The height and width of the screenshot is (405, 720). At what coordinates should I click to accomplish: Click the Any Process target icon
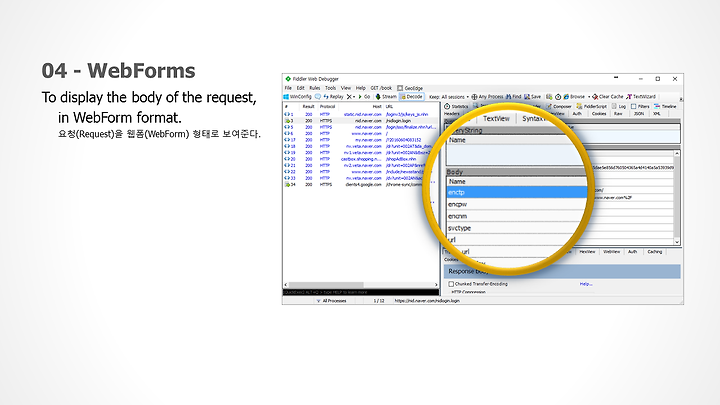click(x=474, y=97)
